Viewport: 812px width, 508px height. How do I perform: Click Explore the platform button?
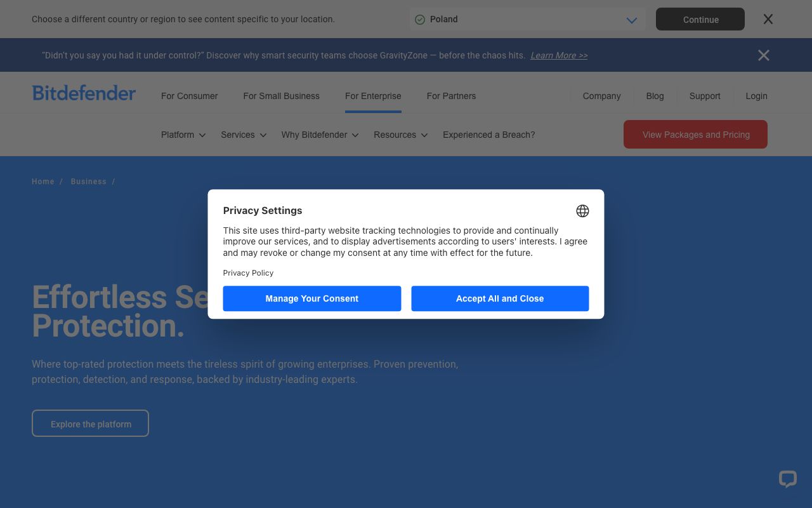coord(90,424)
